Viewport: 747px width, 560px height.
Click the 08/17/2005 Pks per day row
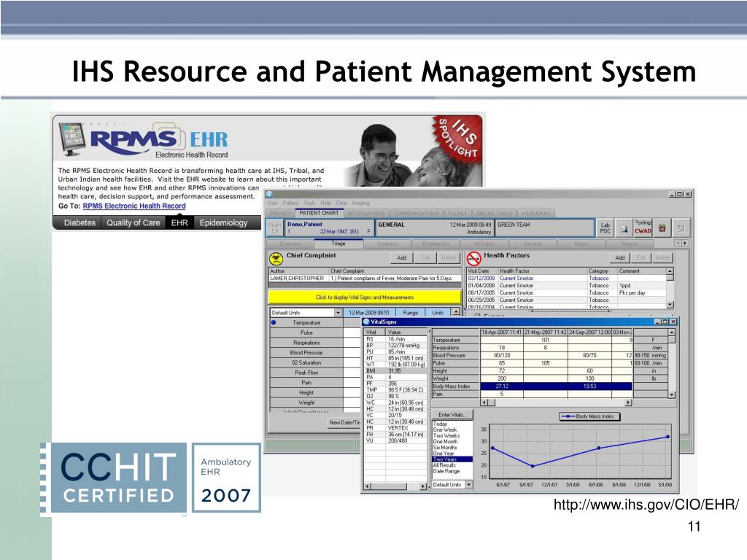coord(566,293)
